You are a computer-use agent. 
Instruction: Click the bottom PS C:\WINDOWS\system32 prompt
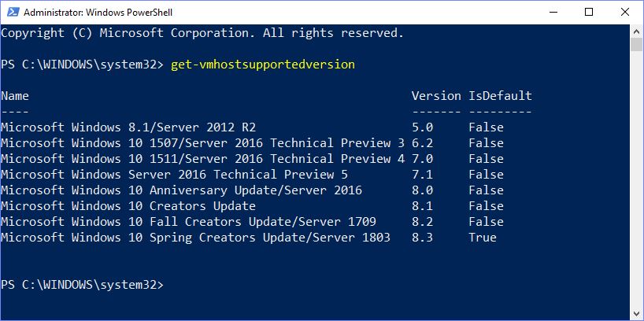82,285
